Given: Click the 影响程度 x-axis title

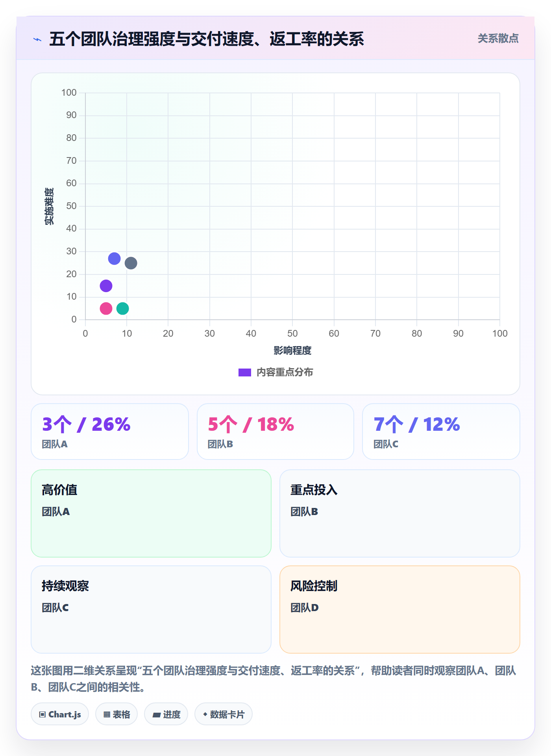Looking at the screenshot, I should click(292, 350).
